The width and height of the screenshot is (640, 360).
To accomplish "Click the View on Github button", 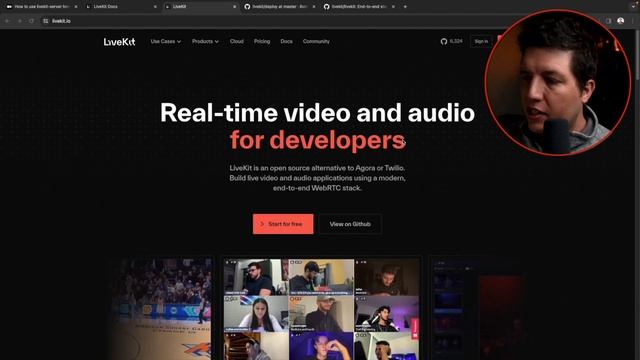I will click(x=350, y=224).
